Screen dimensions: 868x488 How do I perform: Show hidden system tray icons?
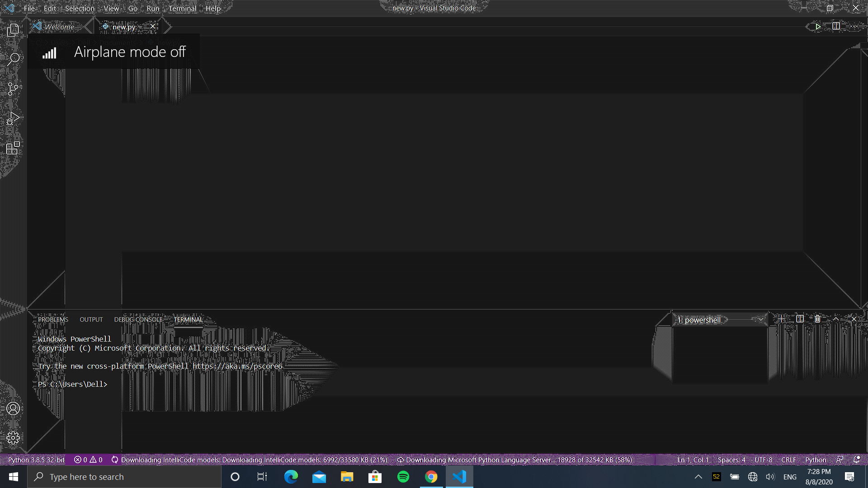coord(698,477)
